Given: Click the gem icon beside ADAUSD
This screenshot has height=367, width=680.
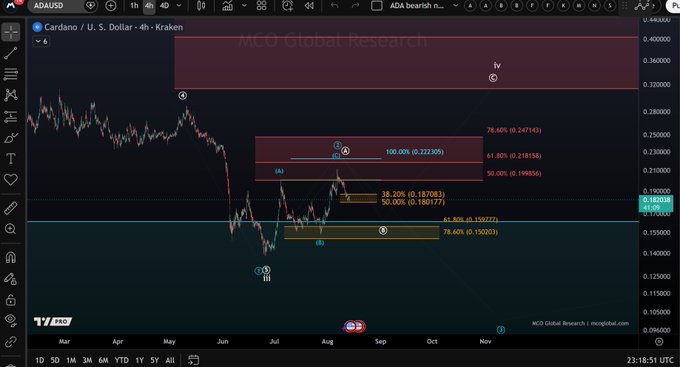Looking at the screenshot, I should pyautogui.click(x=90, y=6).
